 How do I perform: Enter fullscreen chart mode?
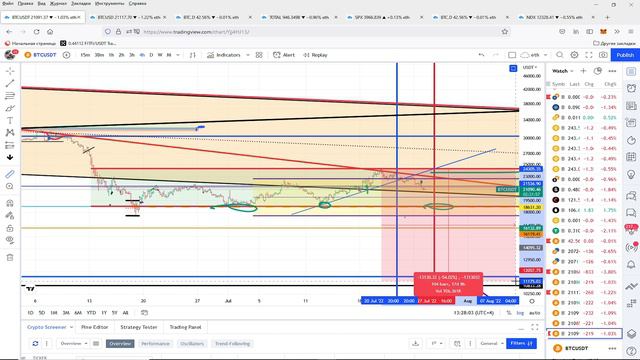(x=589, y=55)
